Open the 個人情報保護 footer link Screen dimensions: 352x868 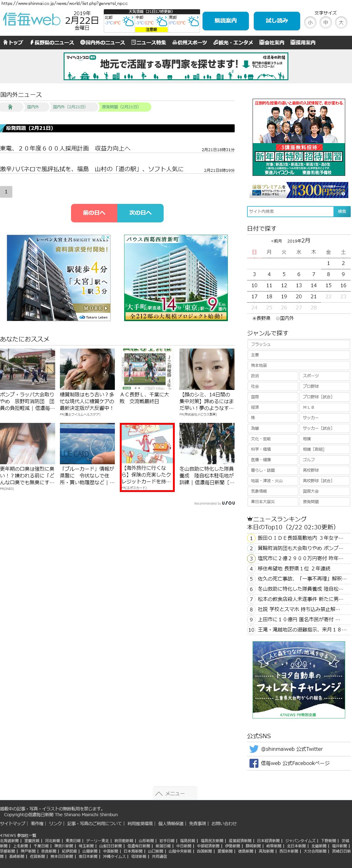pos(171,823)
